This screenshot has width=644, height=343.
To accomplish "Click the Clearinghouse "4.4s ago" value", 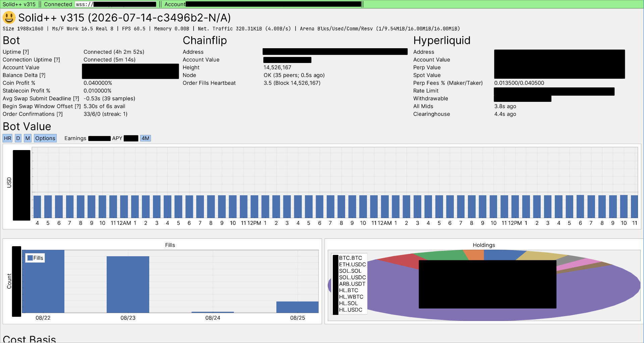I will [505, 114].
